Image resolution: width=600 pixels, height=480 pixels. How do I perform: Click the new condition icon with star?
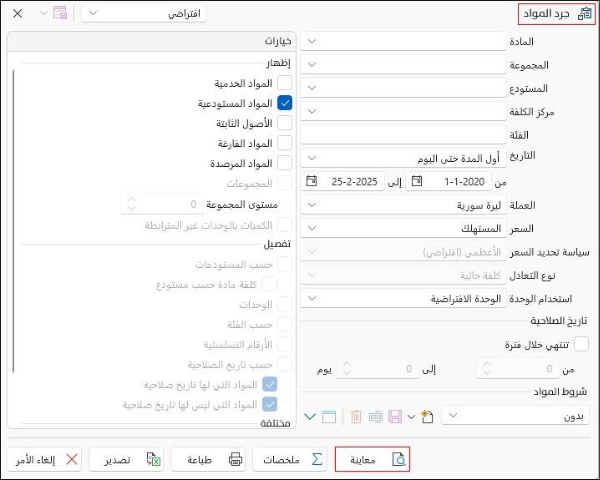tap(427, 416)
